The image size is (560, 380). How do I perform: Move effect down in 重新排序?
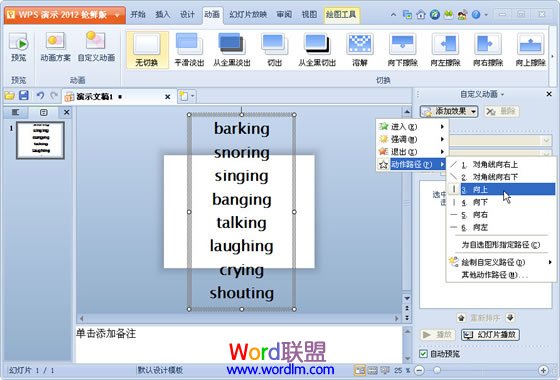pos(510,317)
